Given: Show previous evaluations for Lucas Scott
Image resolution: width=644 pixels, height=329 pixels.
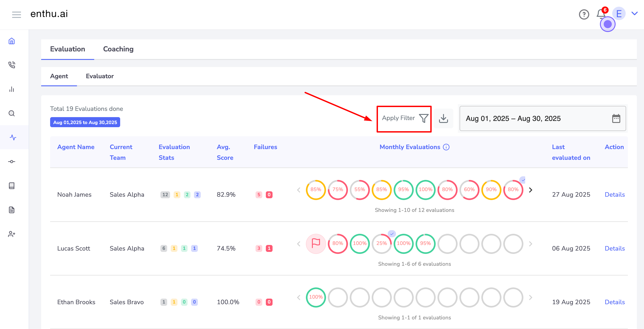Looking at the screenshot, I should tap(299, 244).
